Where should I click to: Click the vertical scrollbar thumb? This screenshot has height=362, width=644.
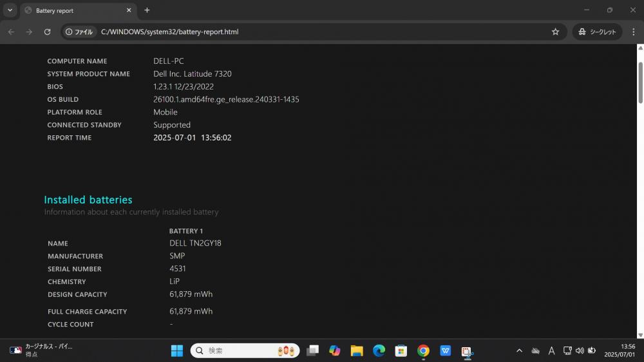point(640,82)
